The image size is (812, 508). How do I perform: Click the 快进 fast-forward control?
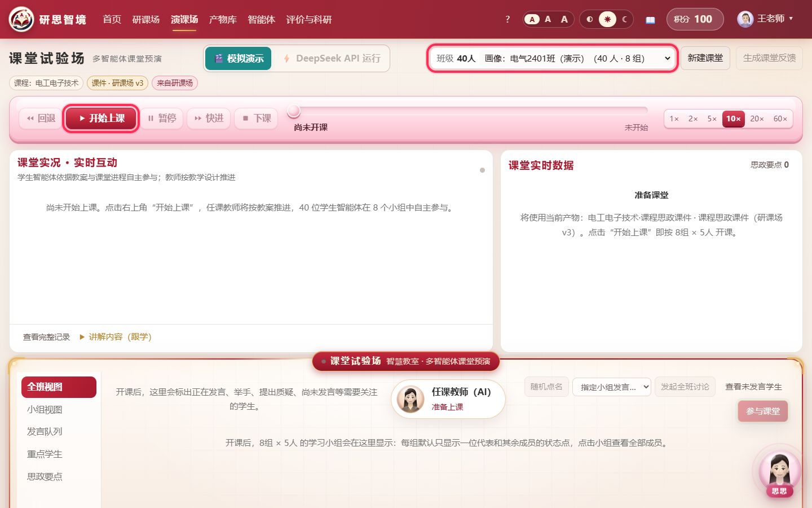click(x=209, y=119)
